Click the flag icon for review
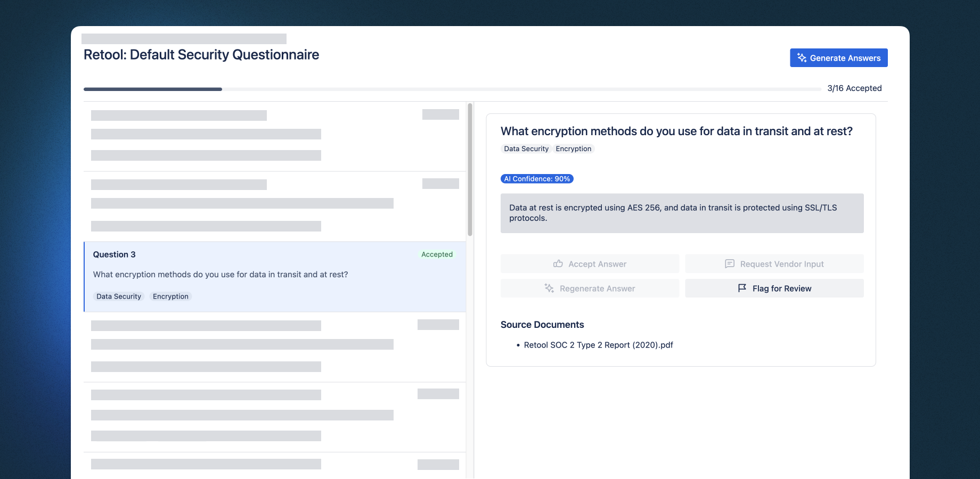 tap(742, 288)
